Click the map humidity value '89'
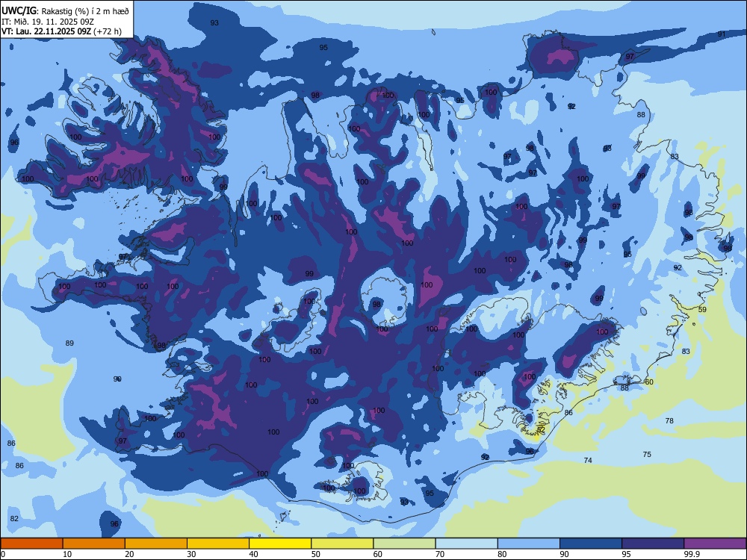Viewport: 747px width, 560px height. pyautogui.click(x=69, y=343)
